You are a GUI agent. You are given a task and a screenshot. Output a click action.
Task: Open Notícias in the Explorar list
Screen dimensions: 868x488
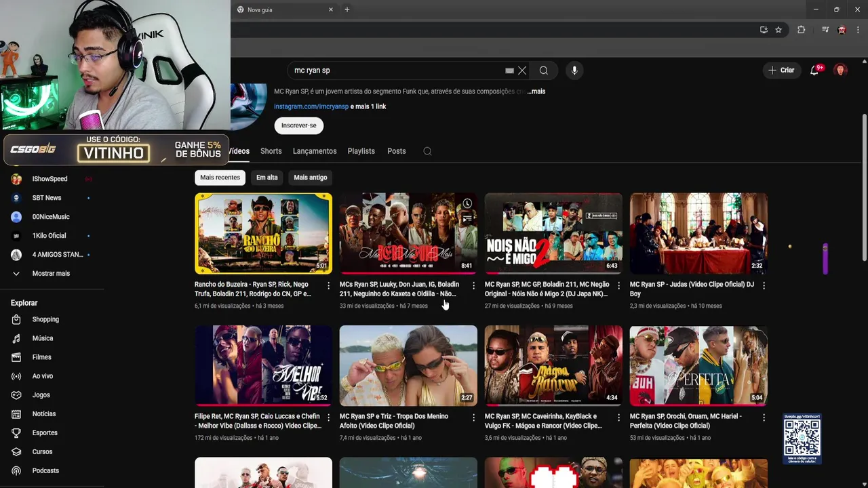pos(44,414)
